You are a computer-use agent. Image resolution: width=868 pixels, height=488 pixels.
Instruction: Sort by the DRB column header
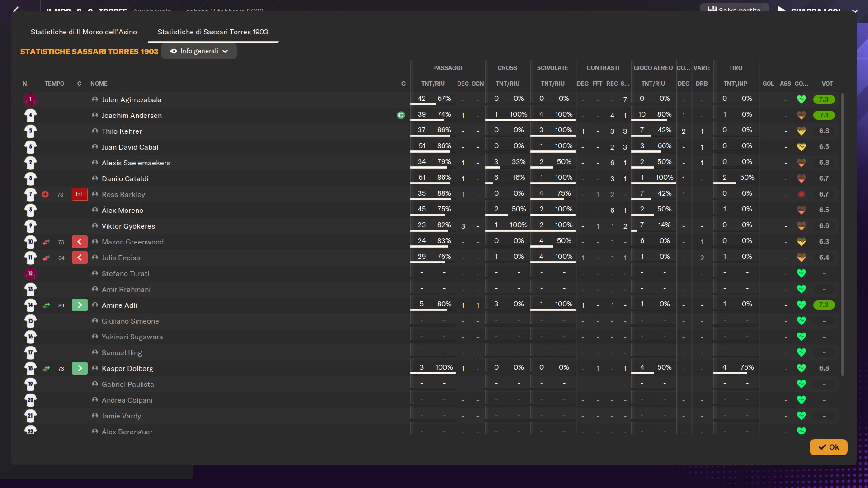pos(702,84)
